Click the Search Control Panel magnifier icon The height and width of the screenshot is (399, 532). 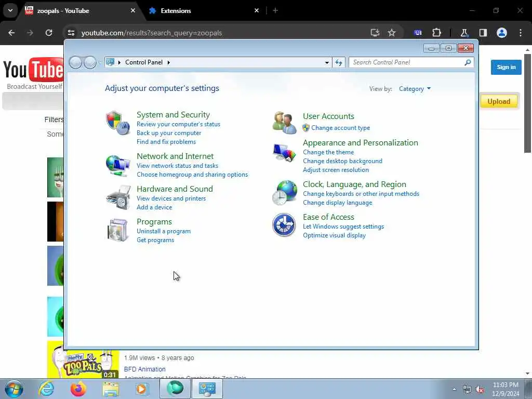click(468, 62)
